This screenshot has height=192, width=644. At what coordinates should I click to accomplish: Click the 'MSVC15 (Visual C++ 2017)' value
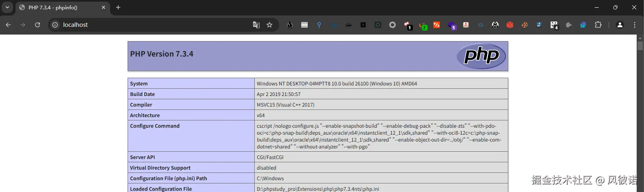(x=285, y=105)
